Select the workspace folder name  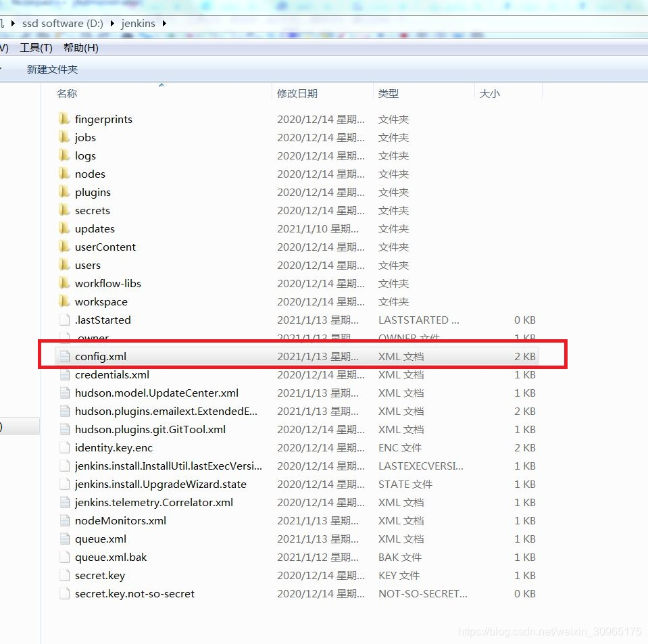(101, 302)
